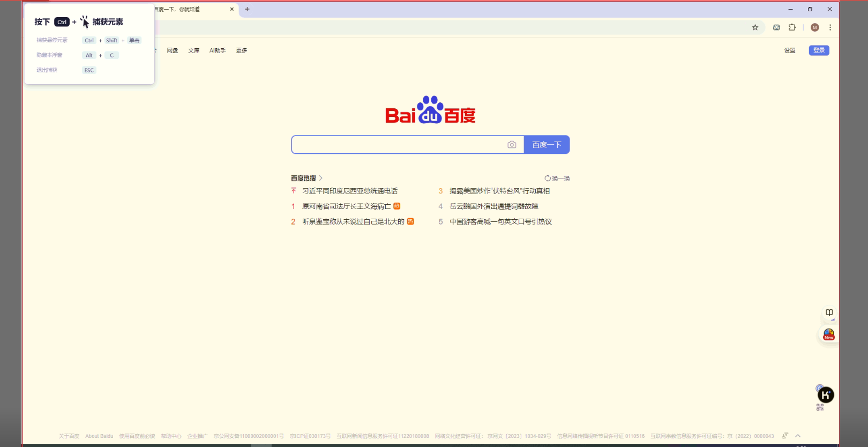The height and width of the screenshot is (447, 868).
Task: Click the Shift key badge in capture overlay
Action: pyautogui.click(x=111, y=40)
